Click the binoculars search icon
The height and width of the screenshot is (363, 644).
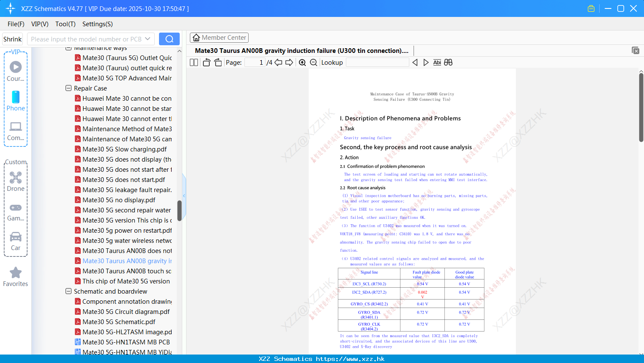[448, 62]
